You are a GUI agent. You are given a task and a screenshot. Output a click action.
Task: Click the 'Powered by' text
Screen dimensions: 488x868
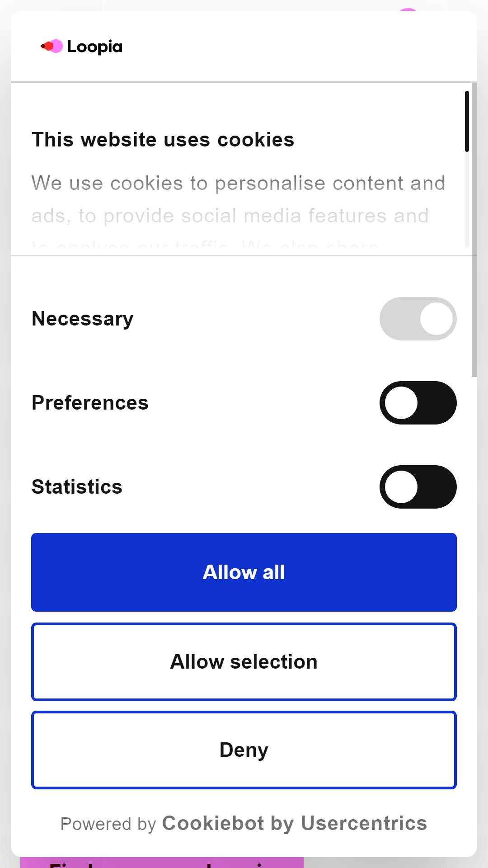pyautogui.click(x=108, y=824)
